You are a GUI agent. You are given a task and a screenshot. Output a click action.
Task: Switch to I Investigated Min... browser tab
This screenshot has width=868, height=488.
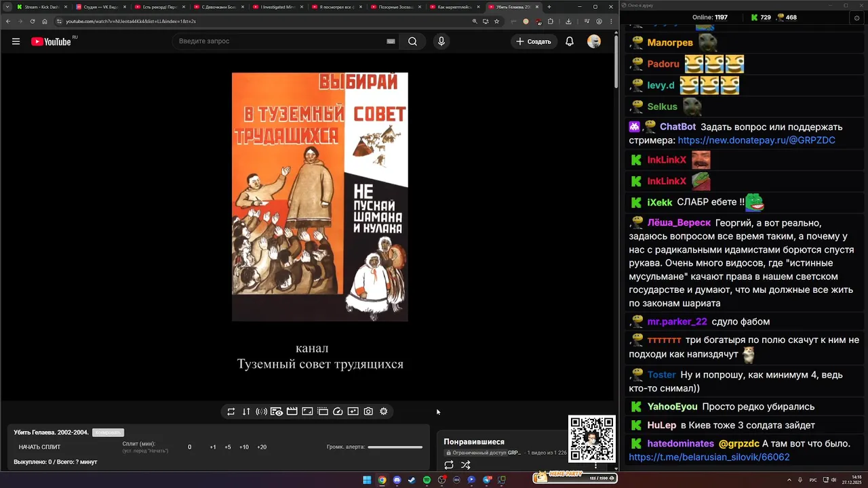(x=277, y=7)
